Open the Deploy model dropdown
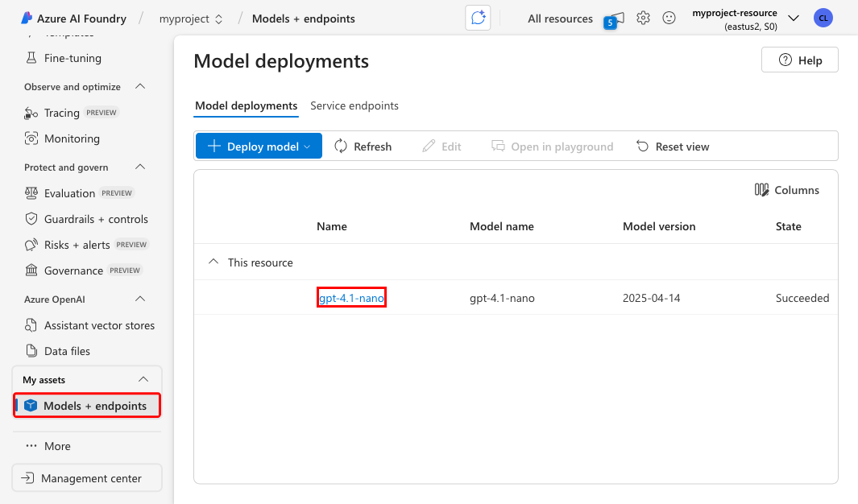The height and width of the screenshot is (504, 858). [258, 146]
